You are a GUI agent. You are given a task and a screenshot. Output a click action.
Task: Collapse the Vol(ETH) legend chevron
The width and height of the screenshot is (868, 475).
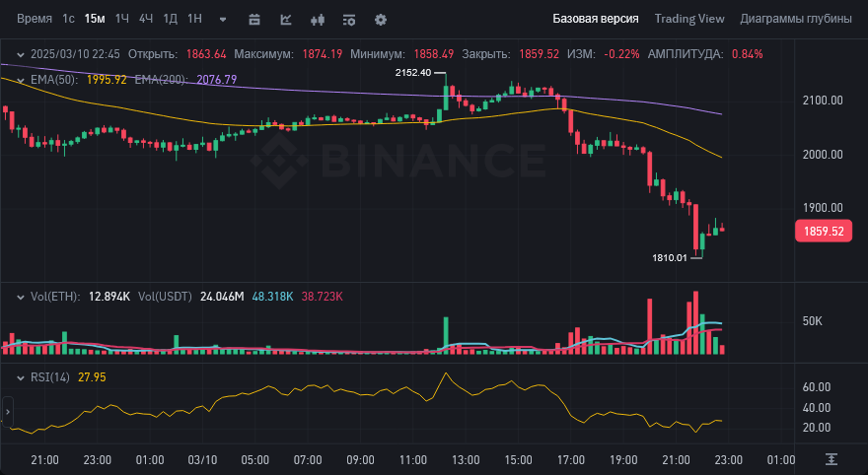click(21, 298)
